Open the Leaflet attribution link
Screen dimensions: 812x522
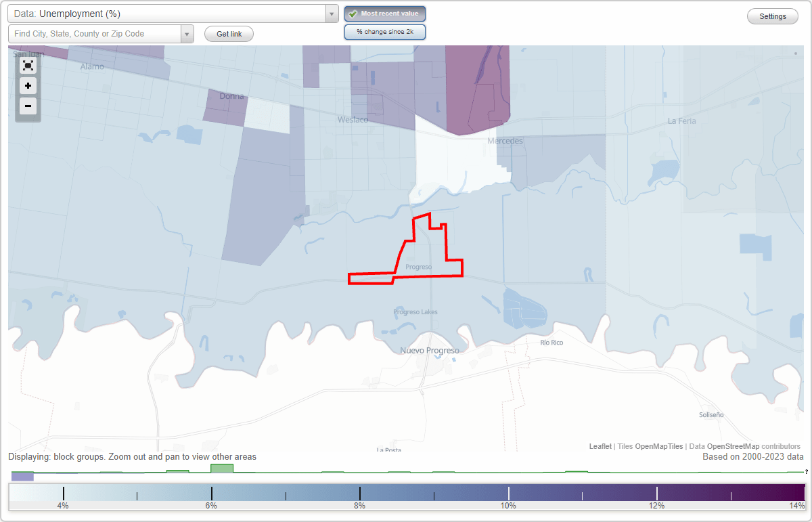(x=600, y=446)
